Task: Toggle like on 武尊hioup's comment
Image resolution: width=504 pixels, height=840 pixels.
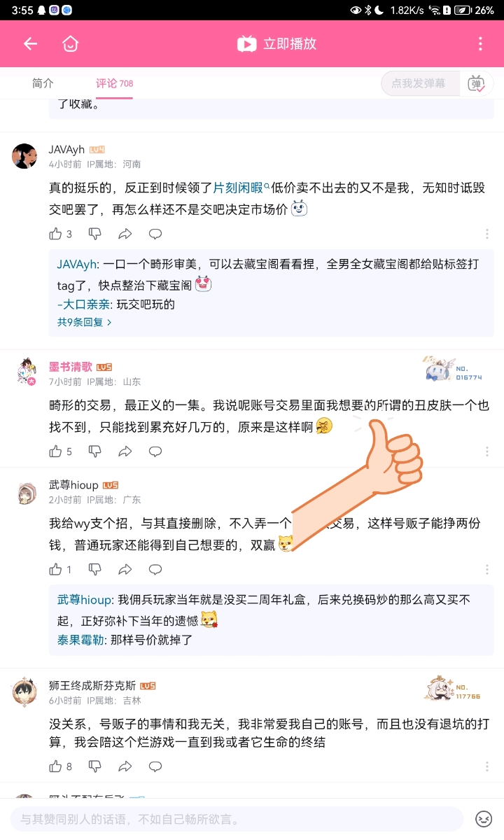Action: pyautogui.click(x=55, y=569)
